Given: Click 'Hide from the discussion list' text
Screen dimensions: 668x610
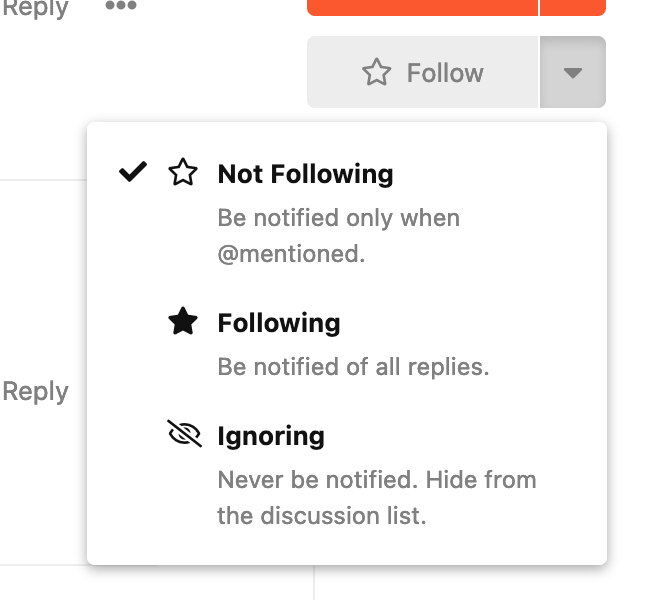Looking at the screenshot, I should click(x=377, y=498).
